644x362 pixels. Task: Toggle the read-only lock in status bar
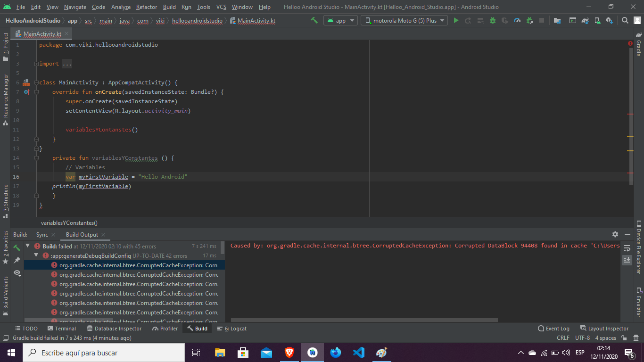pos(624,338)
